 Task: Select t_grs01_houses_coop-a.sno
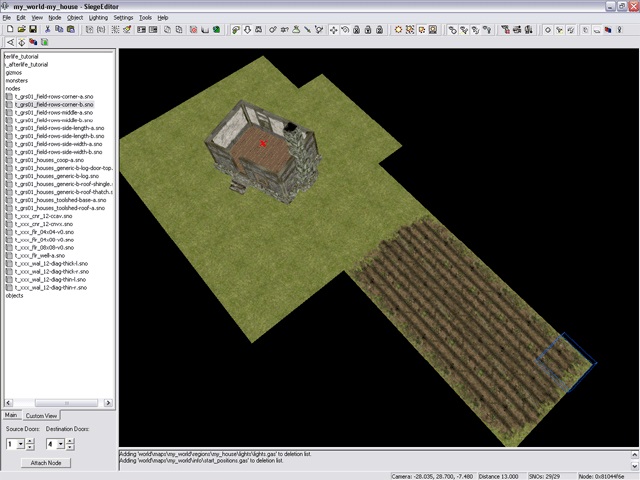49,160
